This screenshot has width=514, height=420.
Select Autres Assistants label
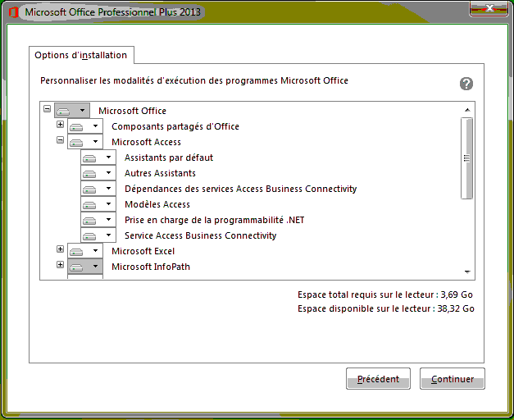[x=160, y=173]
